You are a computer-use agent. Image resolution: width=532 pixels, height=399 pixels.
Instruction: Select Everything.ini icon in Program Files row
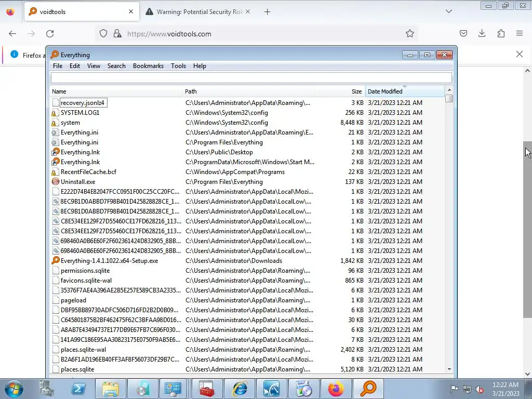(x=55, y=142)
